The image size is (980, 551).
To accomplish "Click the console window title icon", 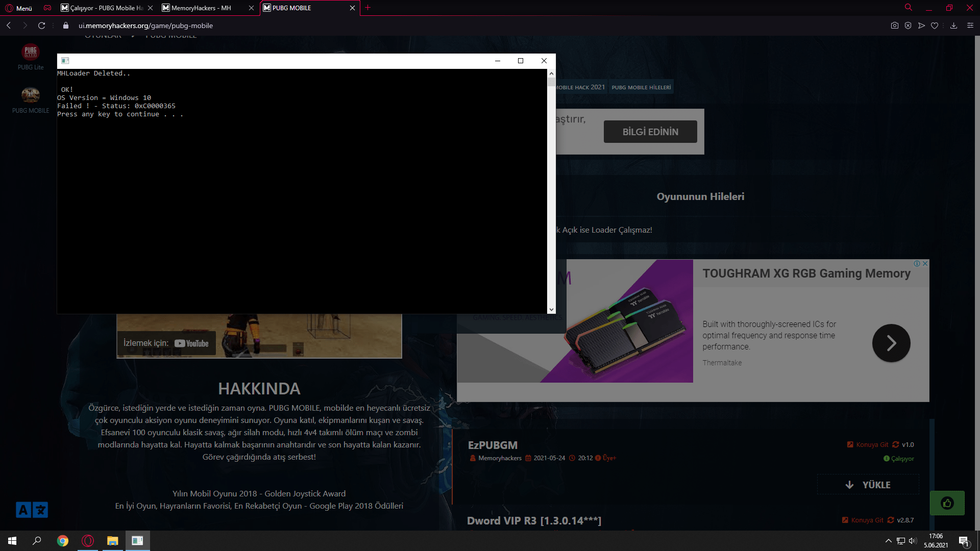I will 65,61.
